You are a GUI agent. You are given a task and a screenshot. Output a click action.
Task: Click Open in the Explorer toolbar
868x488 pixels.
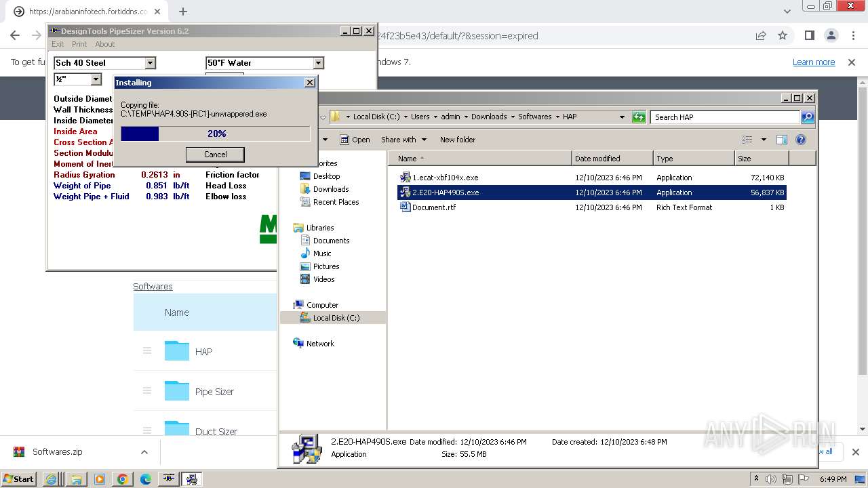point(355,140)
